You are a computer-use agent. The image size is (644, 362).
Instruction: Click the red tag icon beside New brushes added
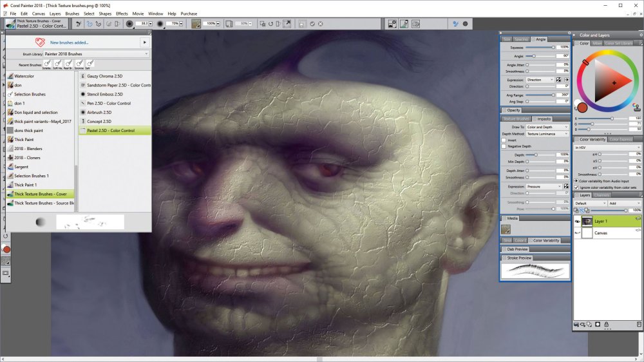click(40, 42)
